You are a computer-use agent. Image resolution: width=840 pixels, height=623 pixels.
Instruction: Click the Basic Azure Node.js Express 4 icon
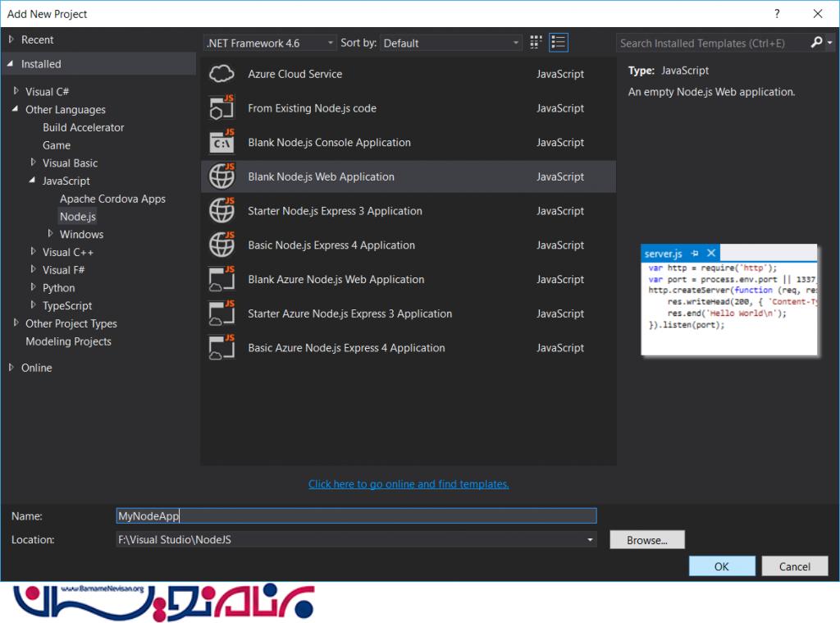point(221,348)
